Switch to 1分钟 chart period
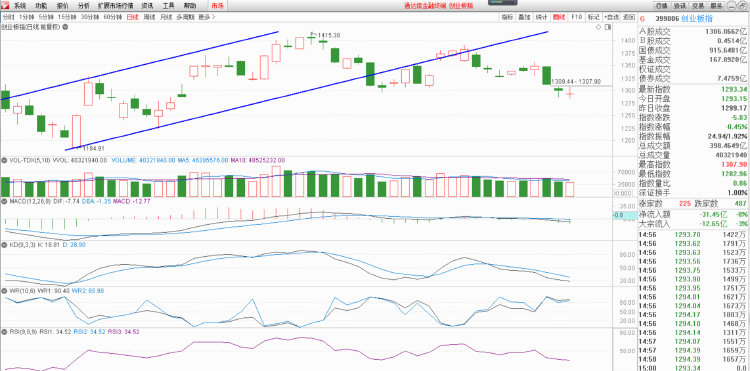 click(x=26, y=17)
